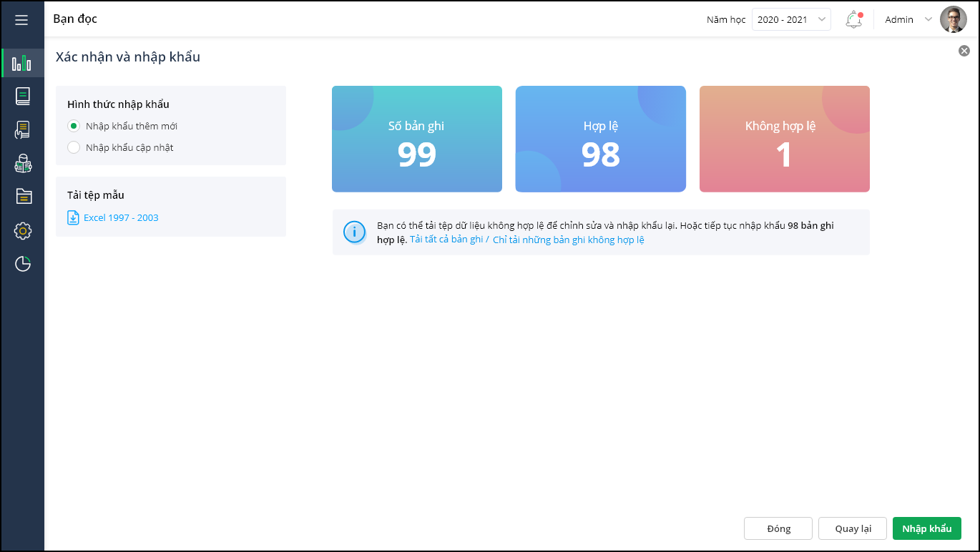Click the Đóng button
The width and height of the screenshot is (980, 552).
(x=778, y=528)
